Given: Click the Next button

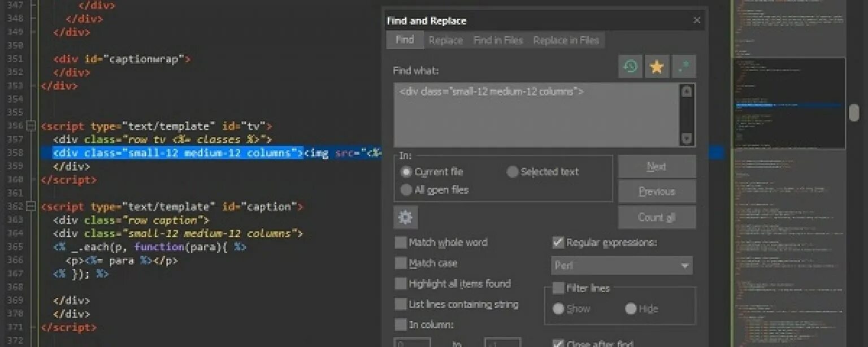Looking at the screenshot, I should (x=657, y=166).
